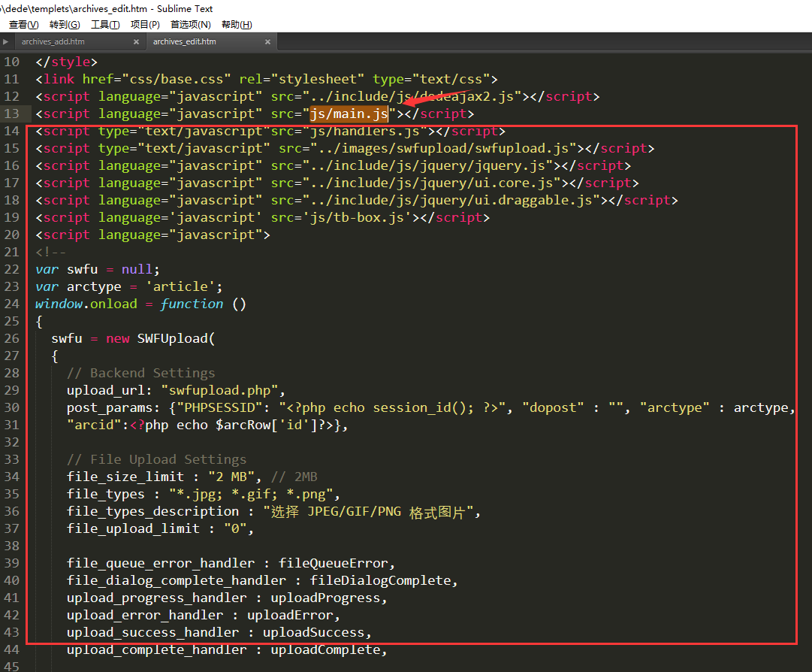Image resolution: width=812 pixels, height=672 pixels.
Task: Place cursor on the <!-- comment line
Action: click(x=51, y=253)
